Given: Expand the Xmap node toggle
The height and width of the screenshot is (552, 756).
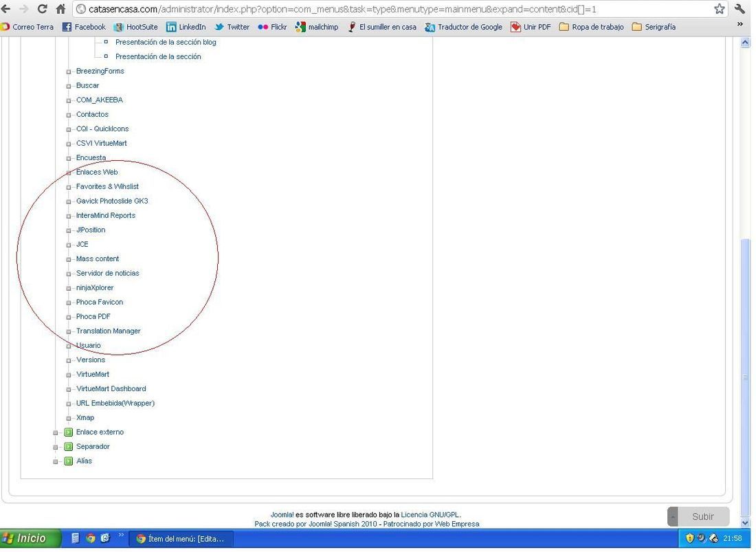Looking at the screenshot, I should 69,419.
